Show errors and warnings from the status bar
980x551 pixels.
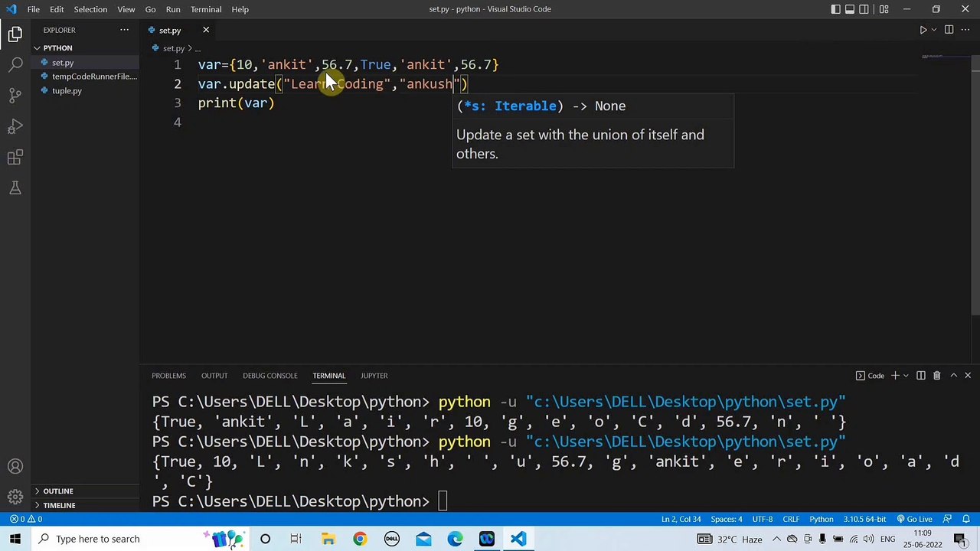(x=26, y=519)
